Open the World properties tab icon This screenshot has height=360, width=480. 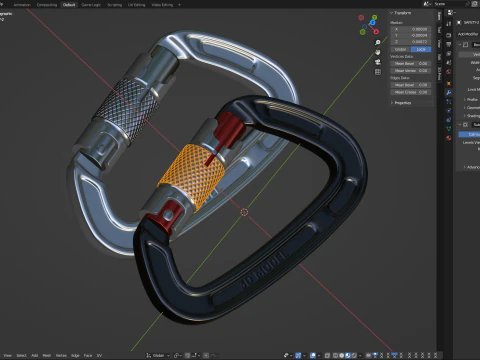point(449,72)
